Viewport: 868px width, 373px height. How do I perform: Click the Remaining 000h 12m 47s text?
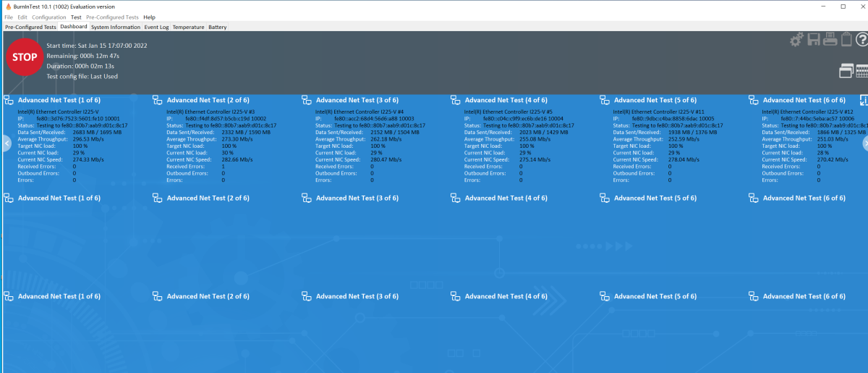tap(83, 55)
